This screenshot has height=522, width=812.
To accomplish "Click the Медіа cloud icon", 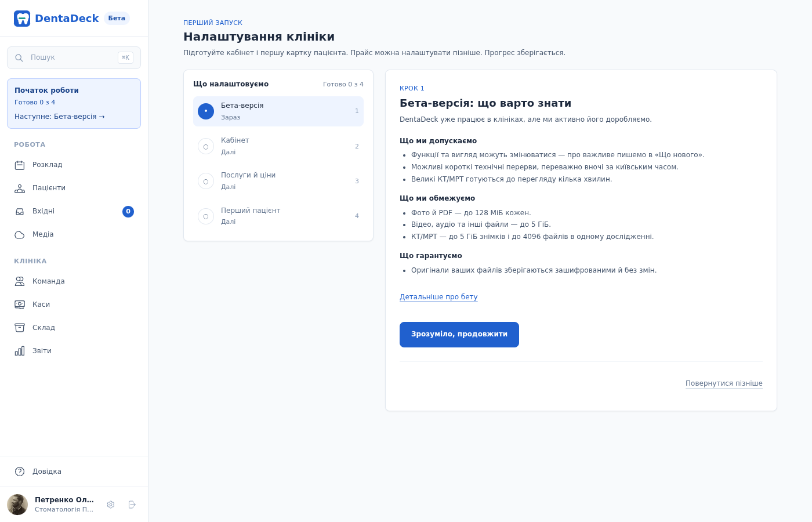I will [x=20, y=235].
